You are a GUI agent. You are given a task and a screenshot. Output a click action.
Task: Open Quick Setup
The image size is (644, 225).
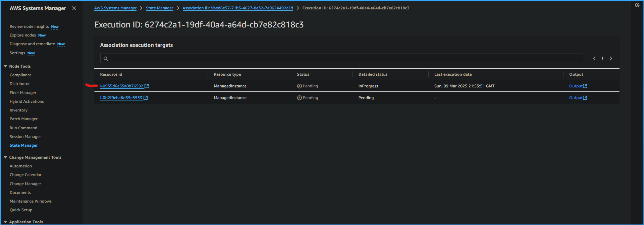click(x=21, y=210)
